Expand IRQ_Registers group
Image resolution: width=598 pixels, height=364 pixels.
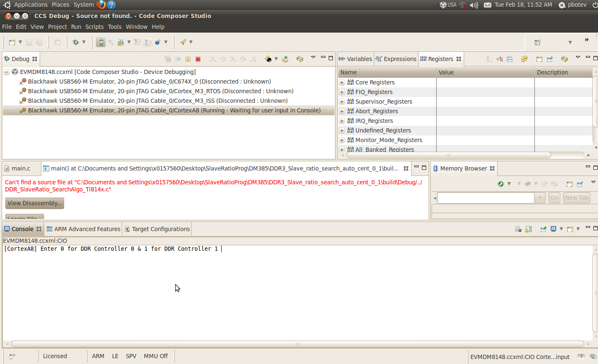pos(342,121)
